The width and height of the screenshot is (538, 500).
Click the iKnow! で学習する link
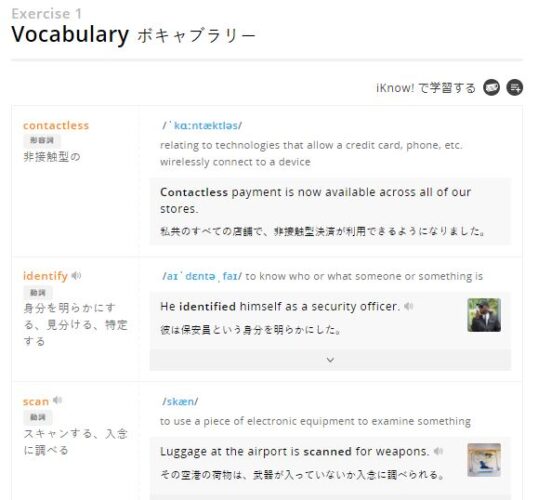[x=426, y=88]
